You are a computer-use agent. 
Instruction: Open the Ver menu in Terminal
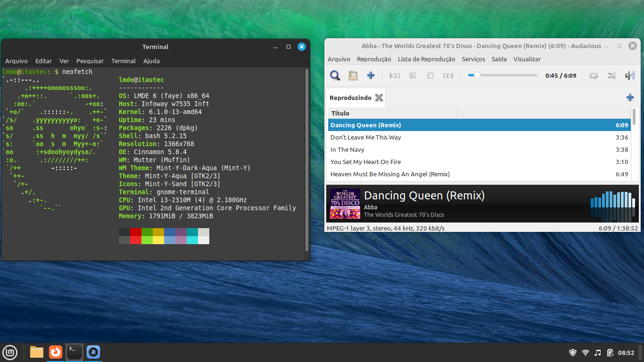(x=64, y=61)
